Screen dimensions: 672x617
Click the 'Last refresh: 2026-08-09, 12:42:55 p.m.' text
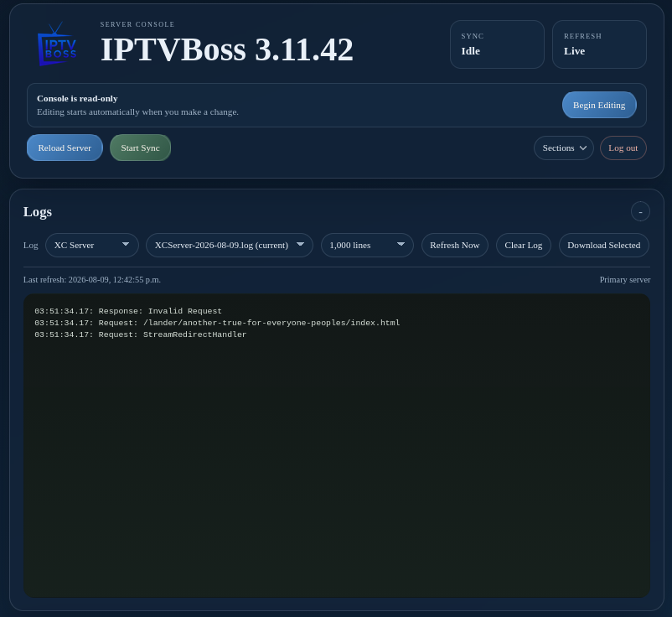click(92, 279)
